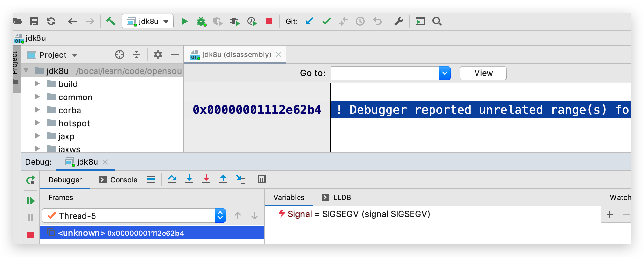Click the profiler run icon with the clock

coord(252,22)
